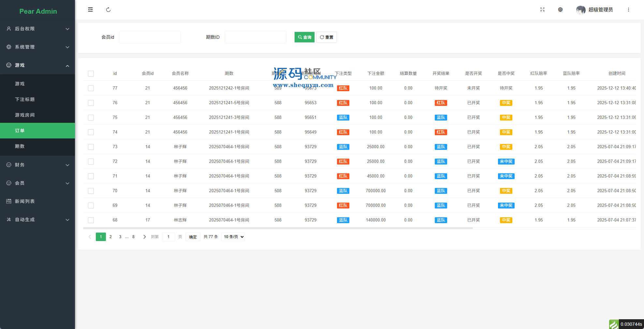Check the box for order 77
The width and height of the screenshot is (644, 329).
pos(91,88)
